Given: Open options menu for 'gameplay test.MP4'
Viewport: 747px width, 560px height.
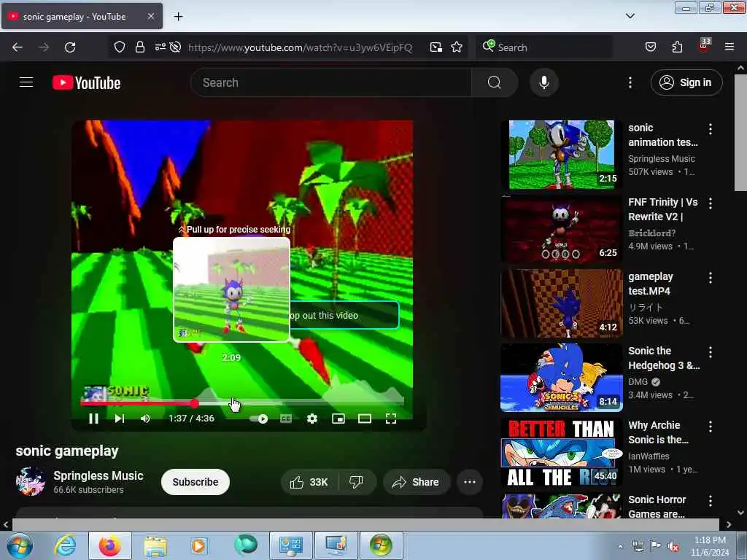Looking at the screenshot, I should click(711, 278).
